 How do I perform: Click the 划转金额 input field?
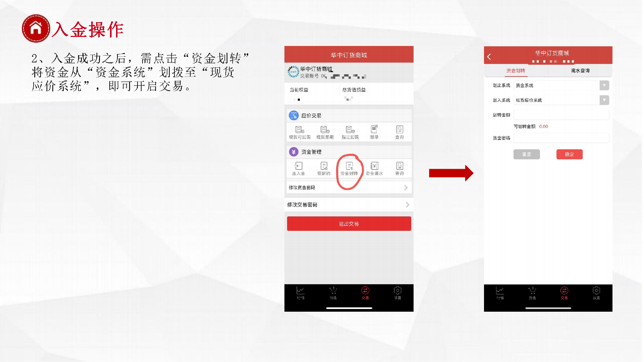[561, 115]
